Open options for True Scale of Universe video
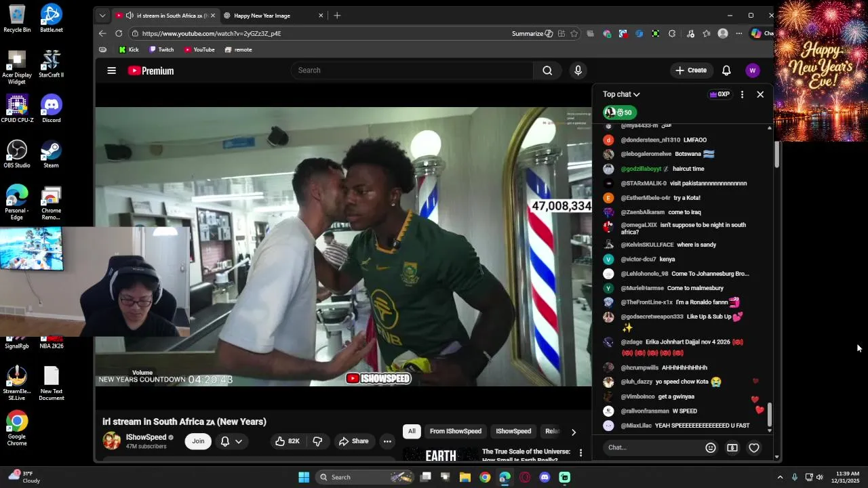 580,453
